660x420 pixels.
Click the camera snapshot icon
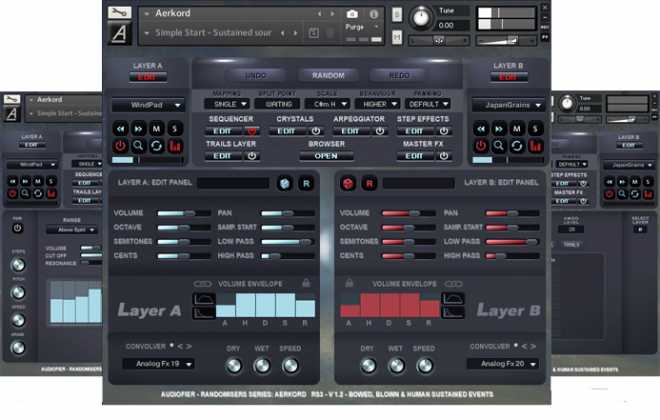(352, 14)
